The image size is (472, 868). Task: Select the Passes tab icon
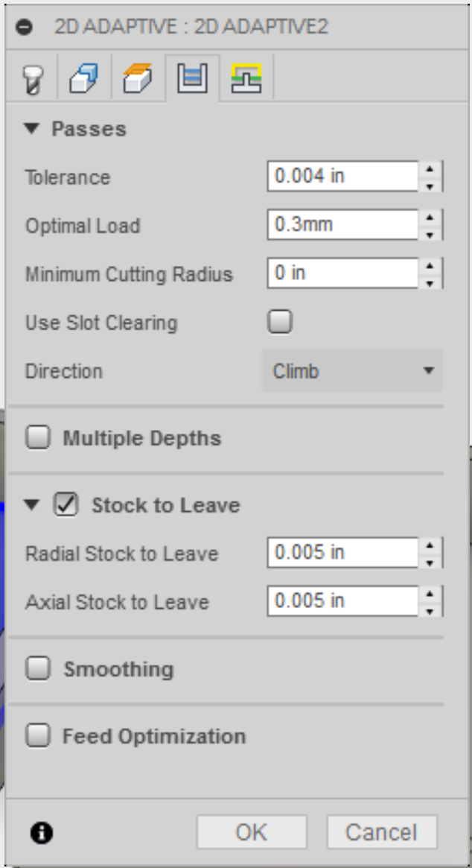pyautogui.click(x=191, y=77)
